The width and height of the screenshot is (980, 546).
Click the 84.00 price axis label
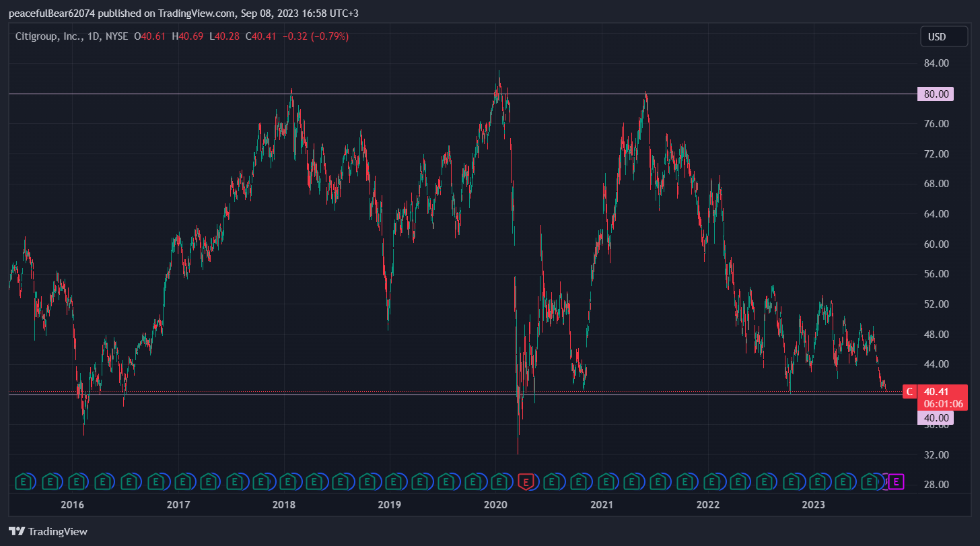pyautogui.click(x=936, y=63)
